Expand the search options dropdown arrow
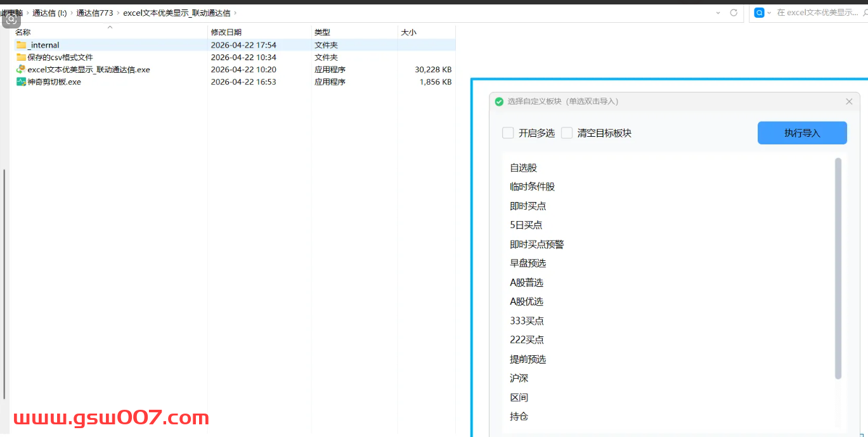868x437 pixels. pyautogui.click(x=770, y=13)
